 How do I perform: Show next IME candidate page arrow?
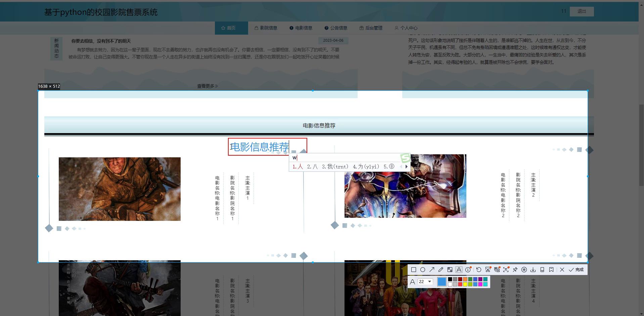click(406, 166)
